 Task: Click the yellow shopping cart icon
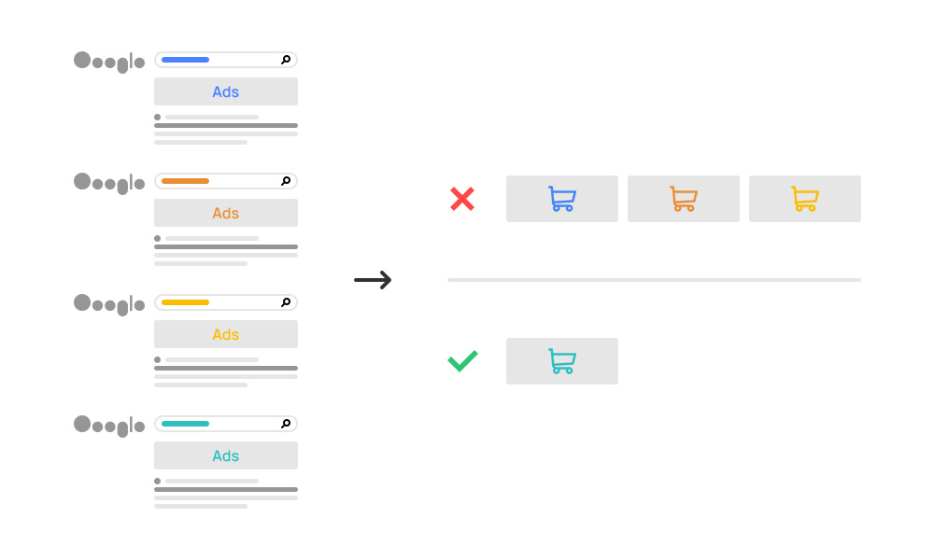tap(805, 199)
